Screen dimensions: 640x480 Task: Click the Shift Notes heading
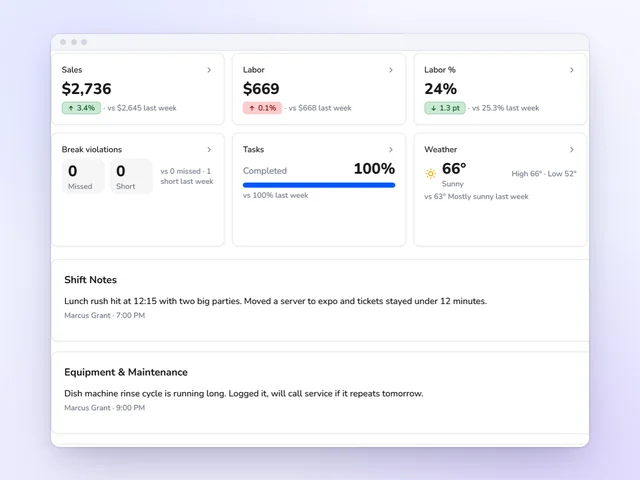tap(90, 280)
